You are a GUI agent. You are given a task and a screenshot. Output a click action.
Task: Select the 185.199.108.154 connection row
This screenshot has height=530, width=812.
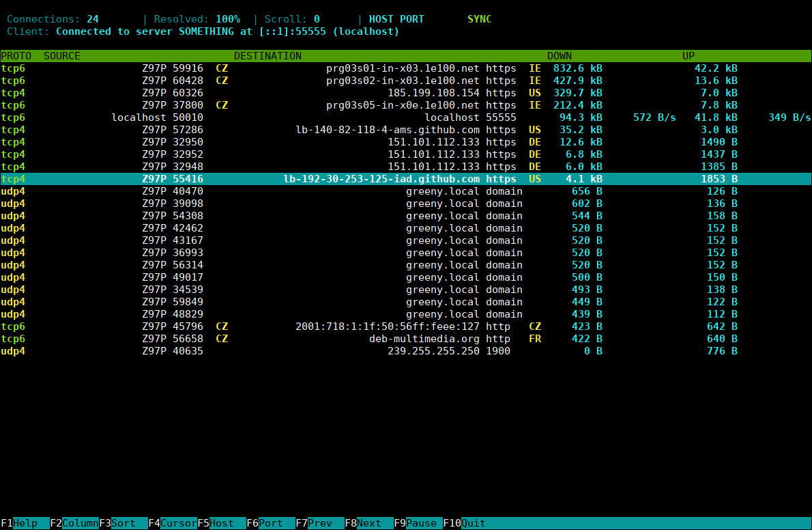406,93
